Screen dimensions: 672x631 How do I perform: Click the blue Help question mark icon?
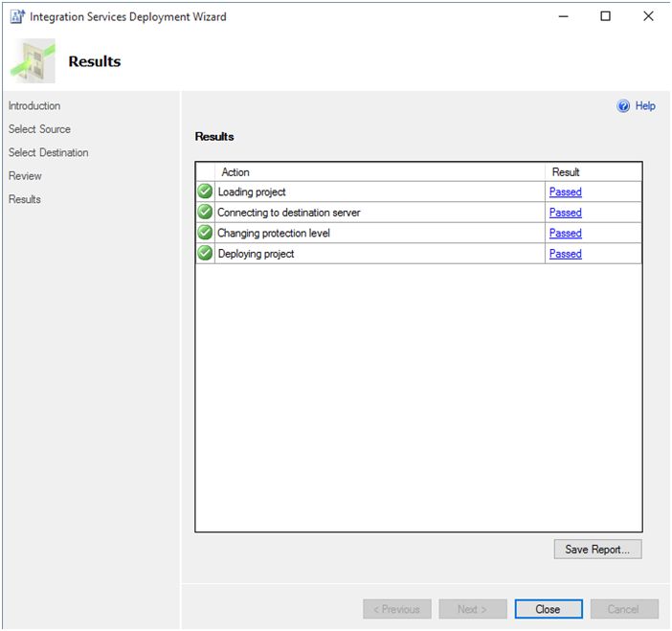click(x=624, y=106)
